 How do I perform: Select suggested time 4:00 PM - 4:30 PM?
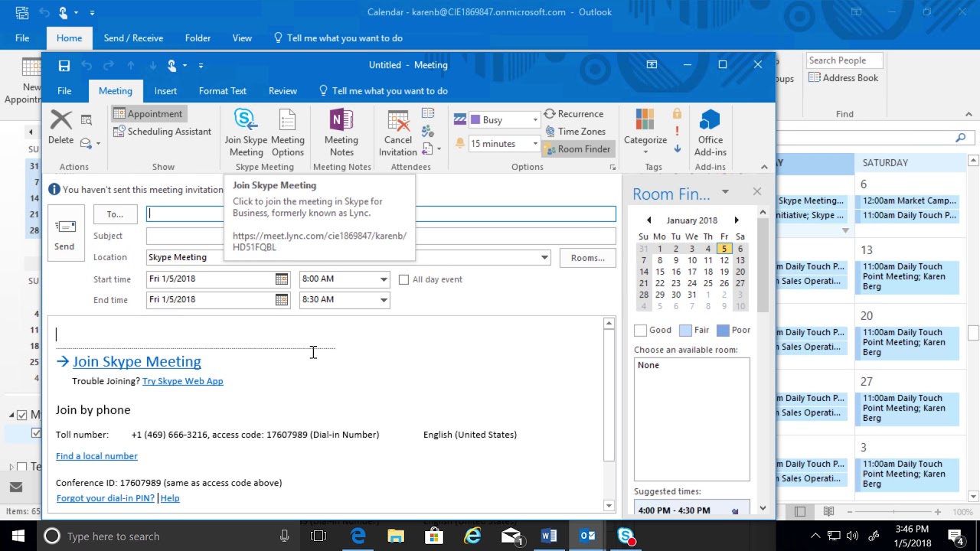(x=691, y=510)
